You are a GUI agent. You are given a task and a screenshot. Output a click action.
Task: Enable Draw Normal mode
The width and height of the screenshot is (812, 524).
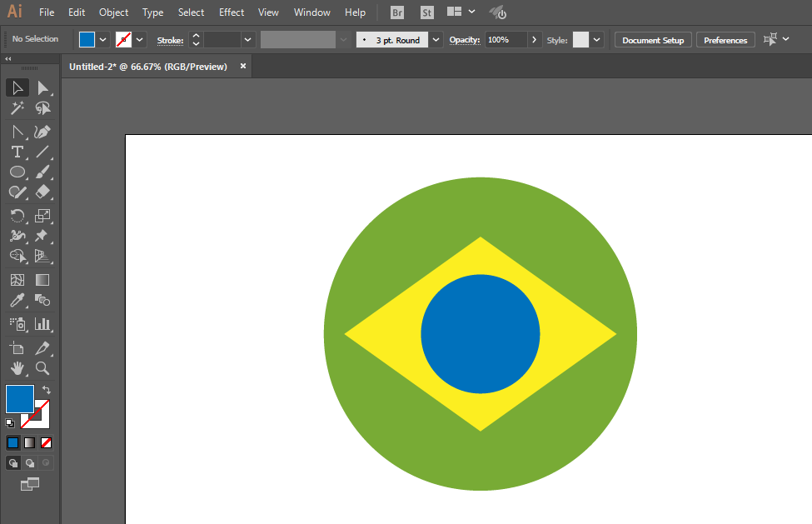pyautogui.click(x=13, y=463)
